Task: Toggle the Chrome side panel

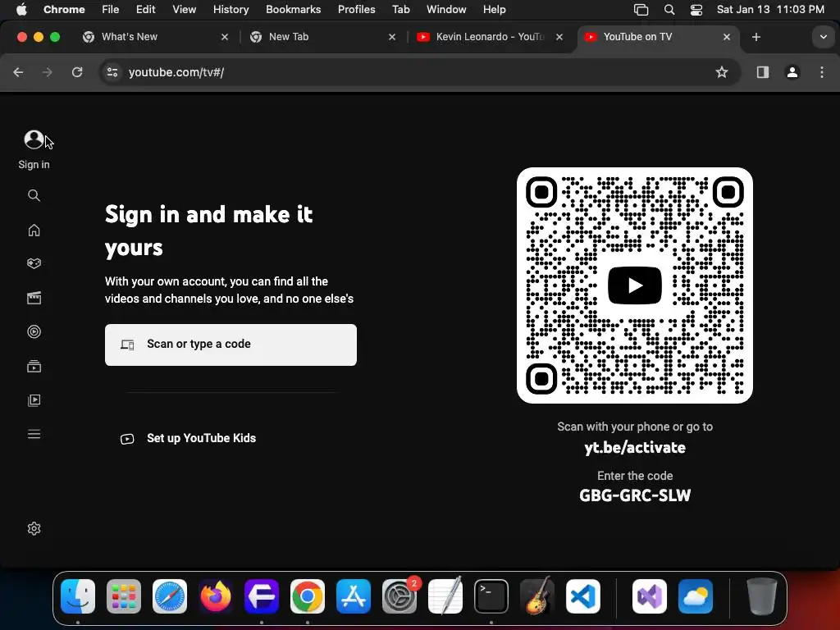Action: click(763, 72)
